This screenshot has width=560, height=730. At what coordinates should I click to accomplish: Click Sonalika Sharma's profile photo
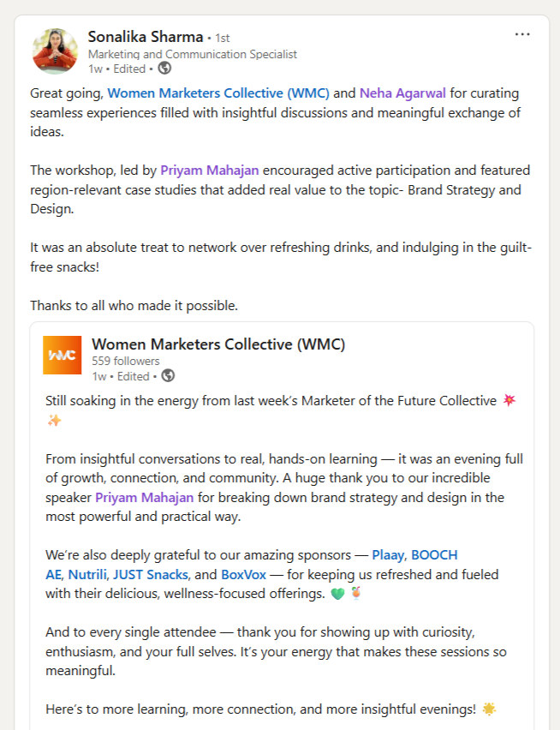pyautogui.click(x=55, y=51)
